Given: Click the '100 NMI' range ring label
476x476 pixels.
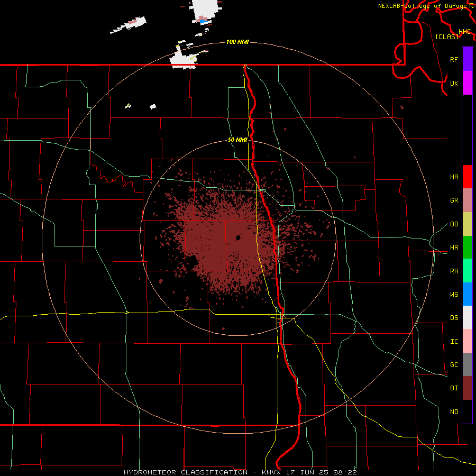Looking at the screenshot, I should point(237,42).
